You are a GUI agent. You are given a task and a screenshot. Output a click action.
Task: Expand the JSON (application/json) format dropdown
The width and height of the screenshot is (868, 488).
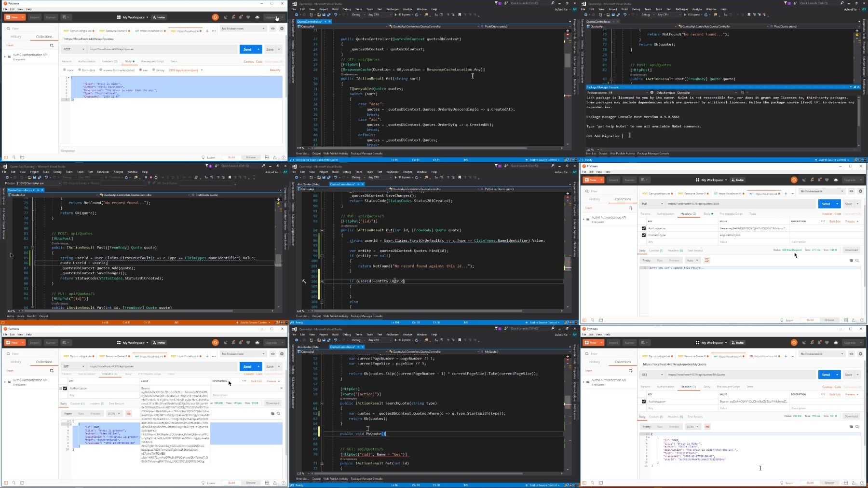coord(186,70)
